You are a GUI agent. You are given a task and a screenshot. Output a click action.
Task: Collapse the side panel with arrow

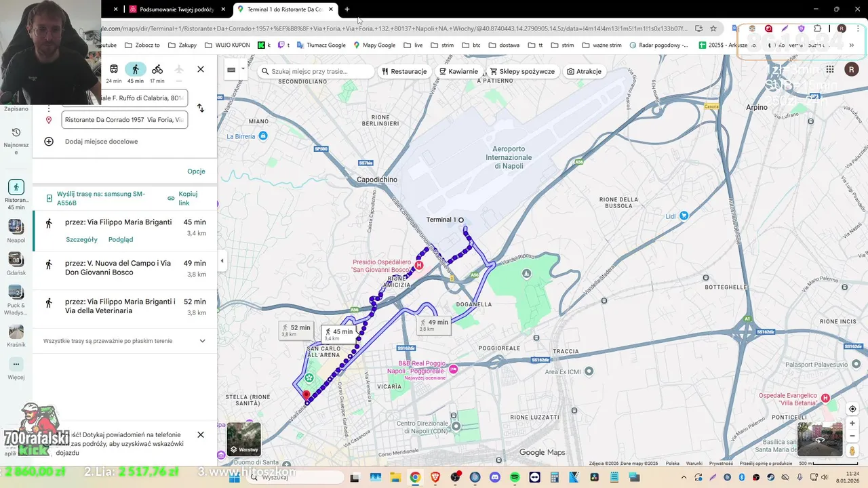point(222,261)
